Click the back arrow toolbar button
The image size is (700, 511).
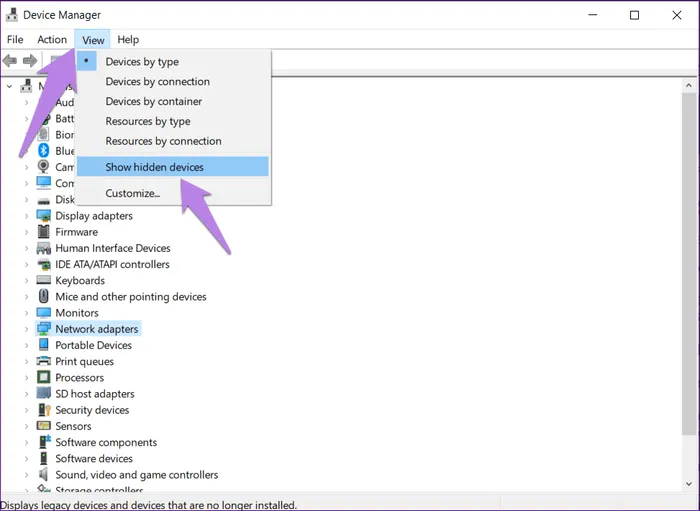(x=10, y=61)
